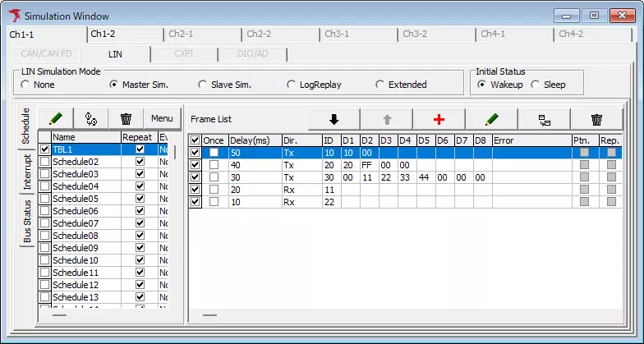644x344 pixels.
Task: Open the Ch4-2 channel tab
Action: click(x=592, y=34)
